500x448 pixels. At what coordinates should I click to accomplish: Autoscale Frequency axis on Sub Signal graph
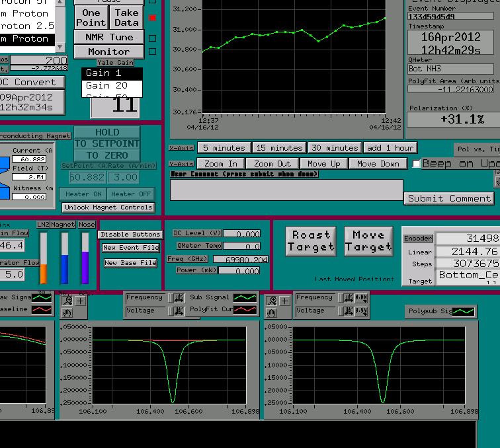point(179,298)
